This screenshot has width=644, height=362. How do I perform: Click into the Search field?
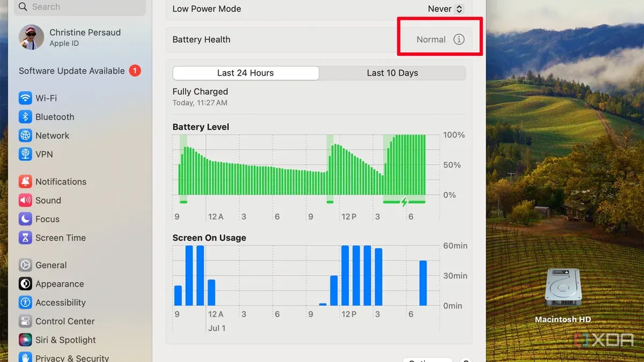pos(80,7)
